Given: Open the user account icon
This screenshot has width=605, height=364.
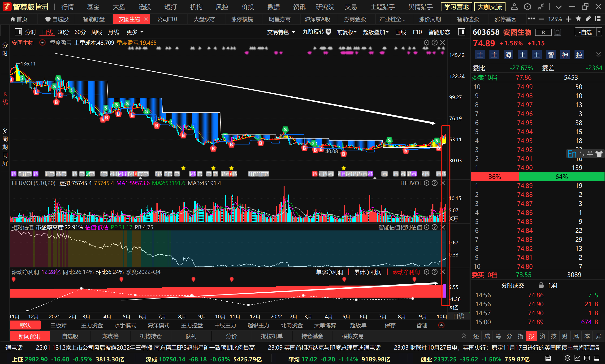Looking at the screenshot, I should click(x=514, y=7).
